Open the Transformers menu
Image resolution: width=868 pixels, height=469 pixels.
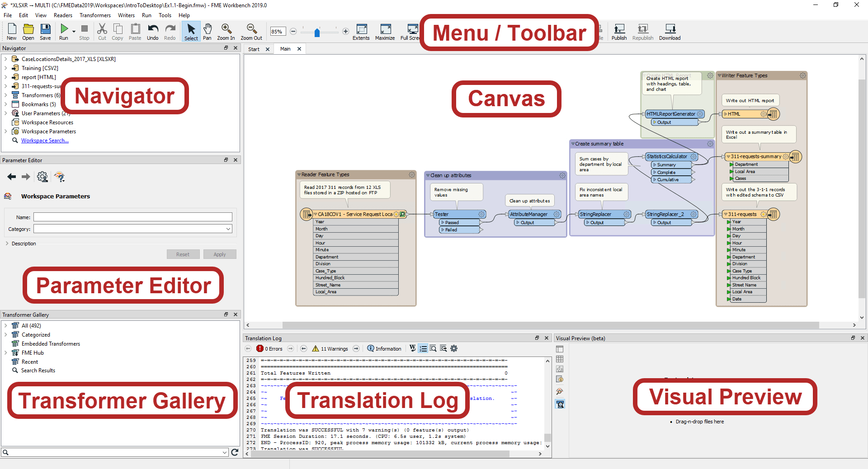[95, 15]
